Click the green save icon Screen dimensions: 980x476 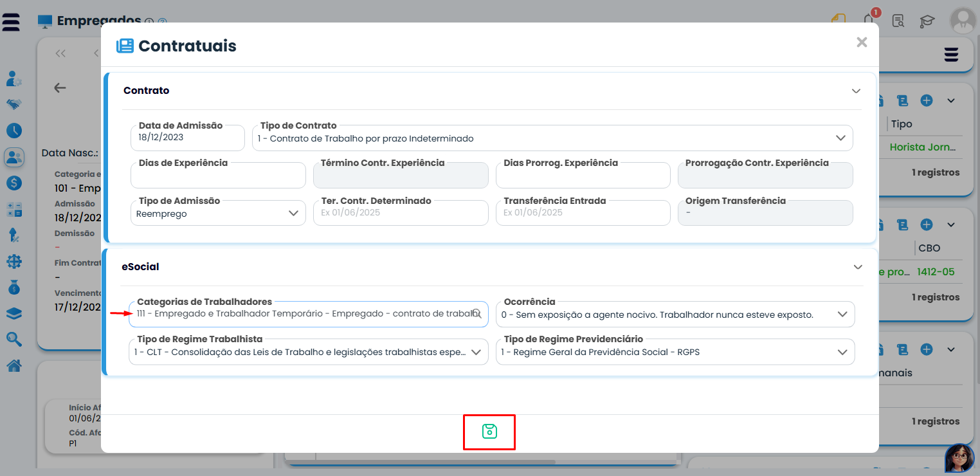489,432
